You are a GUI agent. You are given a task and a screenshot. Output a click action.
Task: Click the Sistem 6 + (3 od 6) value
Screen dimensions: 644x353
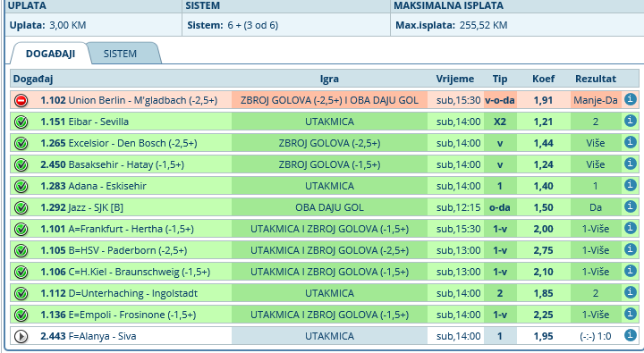pyautogui.click(x=253, y=25)
